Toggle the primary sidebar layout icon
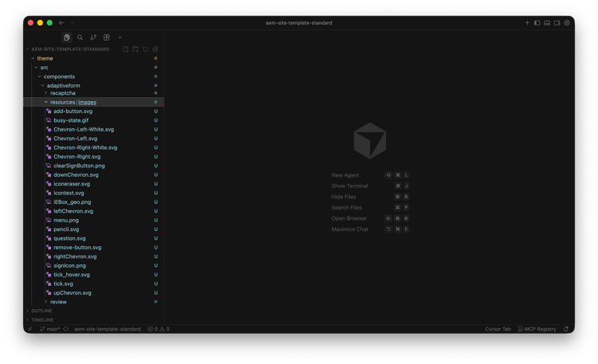 pyautogui.click(x=537, y=23)
